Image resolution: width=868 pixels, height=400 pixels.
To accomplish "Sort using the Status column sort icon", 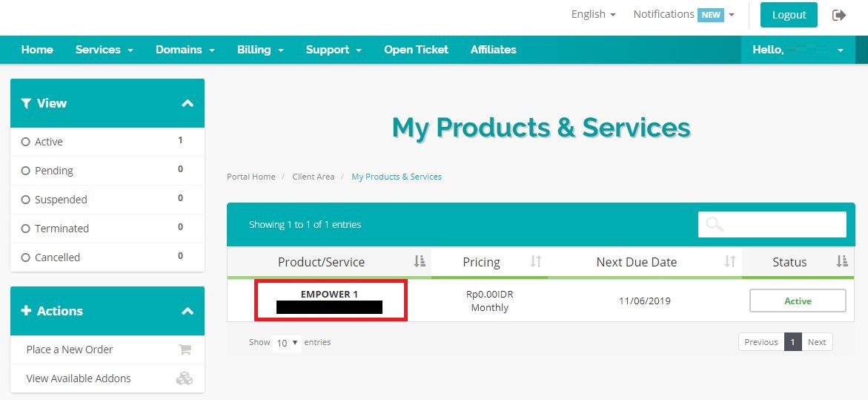I will click(841, 261).
